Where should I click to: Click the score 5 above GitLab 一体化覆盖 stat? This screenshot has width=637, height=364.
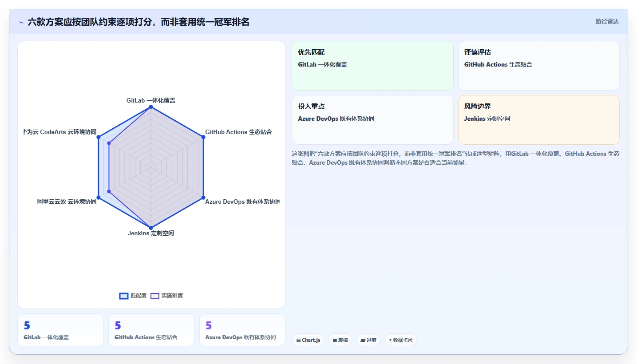click(27, 325)
